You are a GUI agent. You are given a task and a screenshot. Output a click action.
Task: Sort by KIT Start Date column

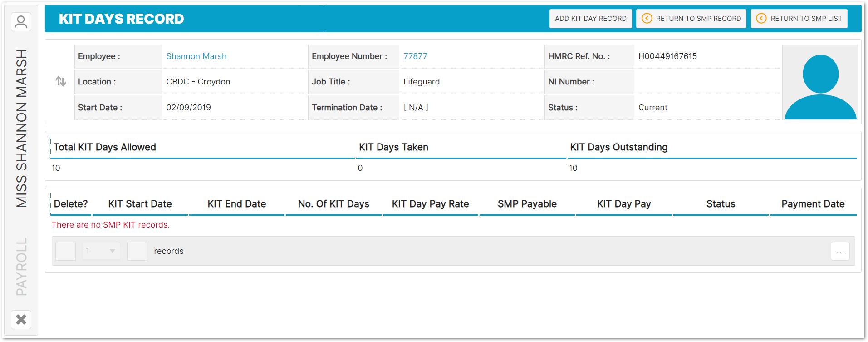pyautogui.click(x=140, y=204)
